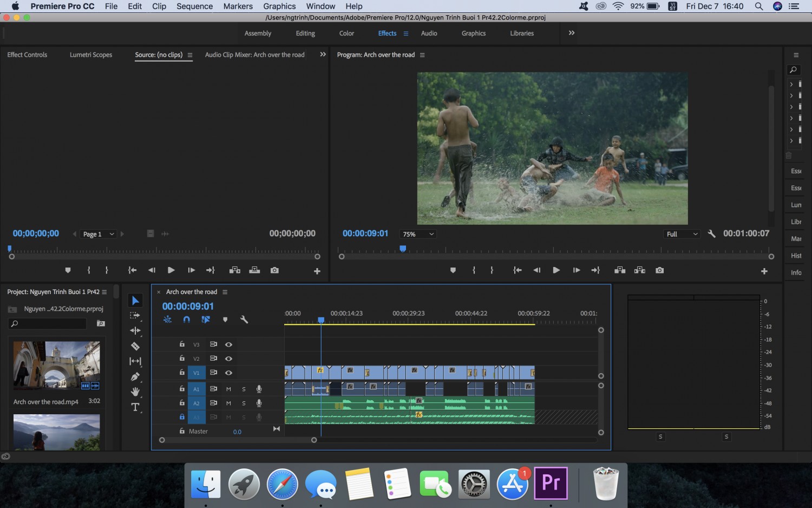Toggle V3 track output eye
The height and width of the screenshot is (508, 812).
click(x=228, y=344)
